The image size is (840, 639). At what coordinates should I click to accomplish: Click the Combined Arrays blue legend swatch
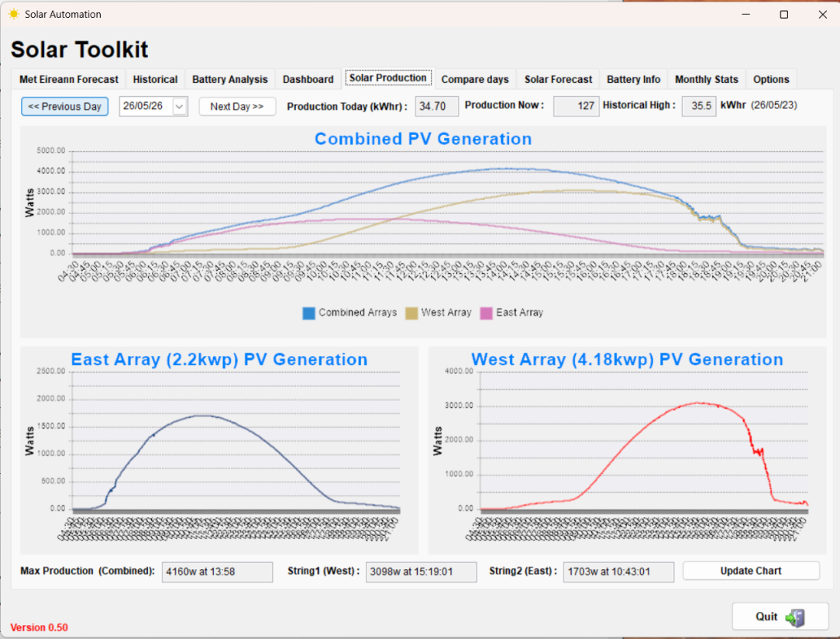(308, 313)
